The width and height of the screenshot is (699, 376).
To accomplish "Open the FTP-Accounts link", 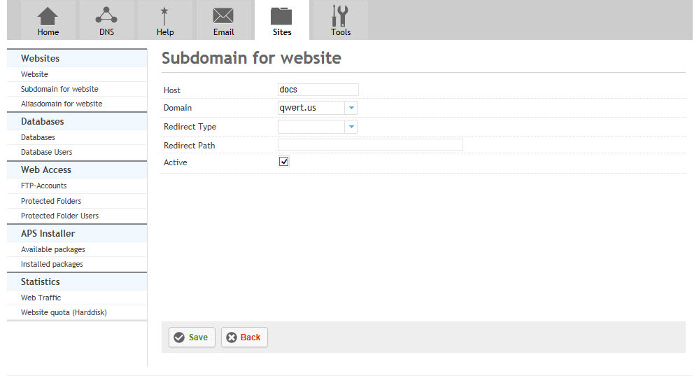I will coord(44,186).
